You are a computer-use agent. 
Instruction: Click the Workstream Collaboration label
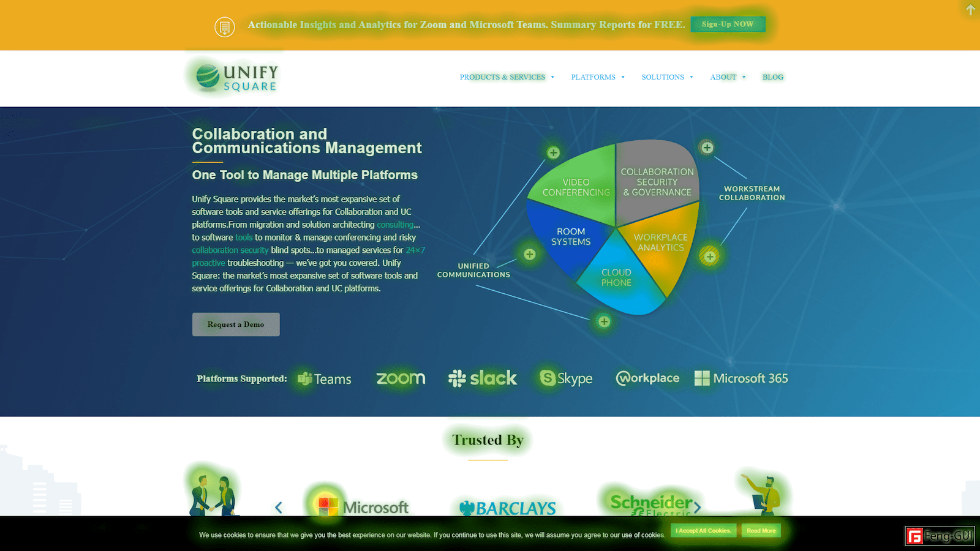coord(752,193)
